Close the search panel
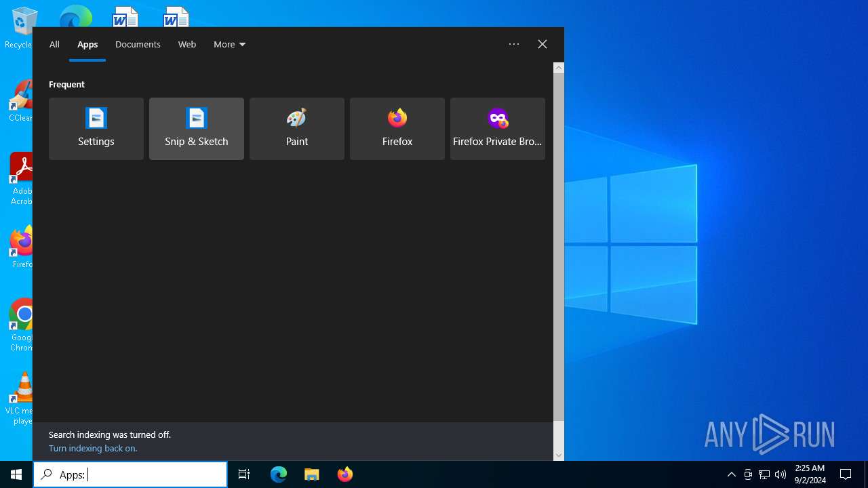The height and width of the screenshot is (488, 868). point(542,44)
